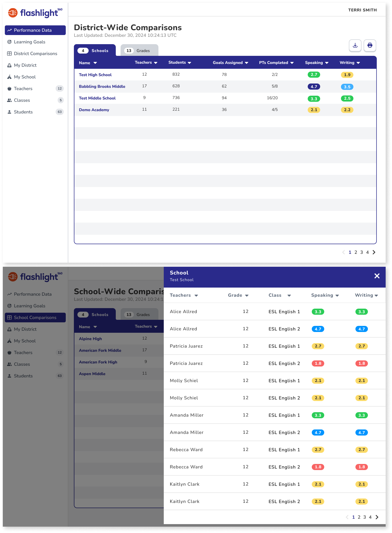
Task: Sort by Writing column in the School panel
Action: (366, 295)
